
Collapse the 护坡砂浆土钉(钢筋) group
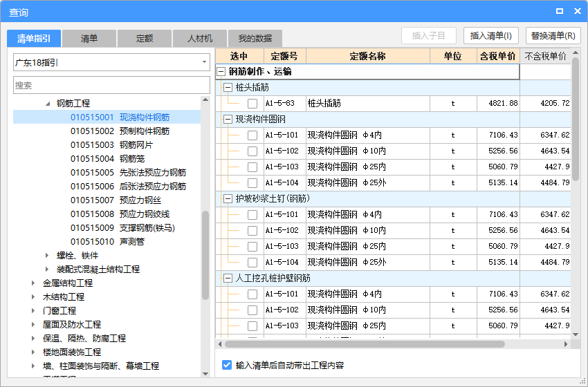[228, 199]
